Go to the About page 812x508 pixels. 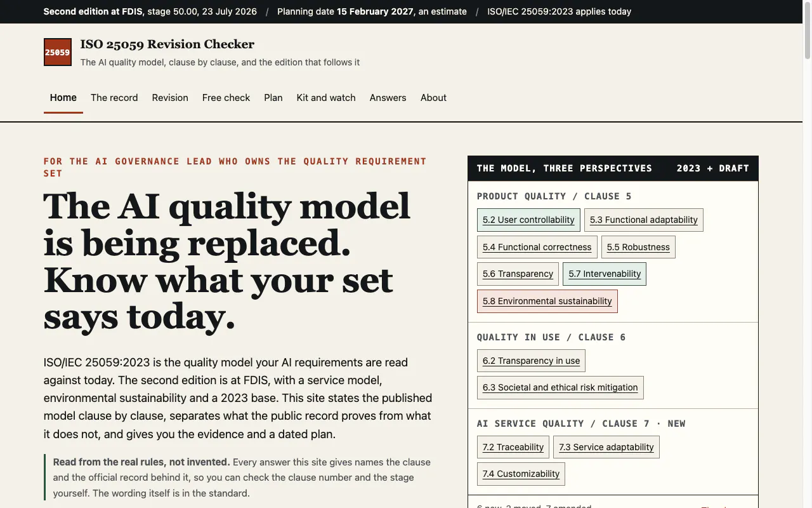click(433, 98)
